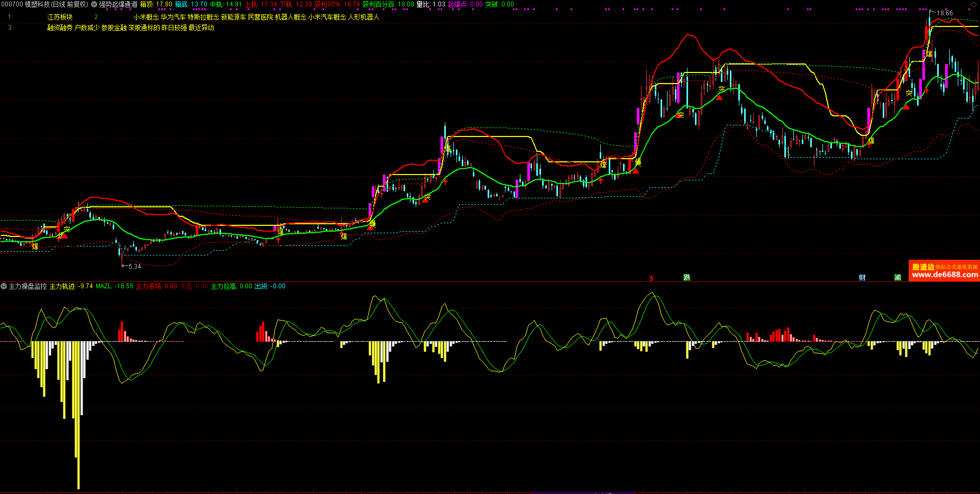Click the 主力轨迹 value in the indicator header
The width and height of the screenshot is (980, 494).
(x=71, y=286)
